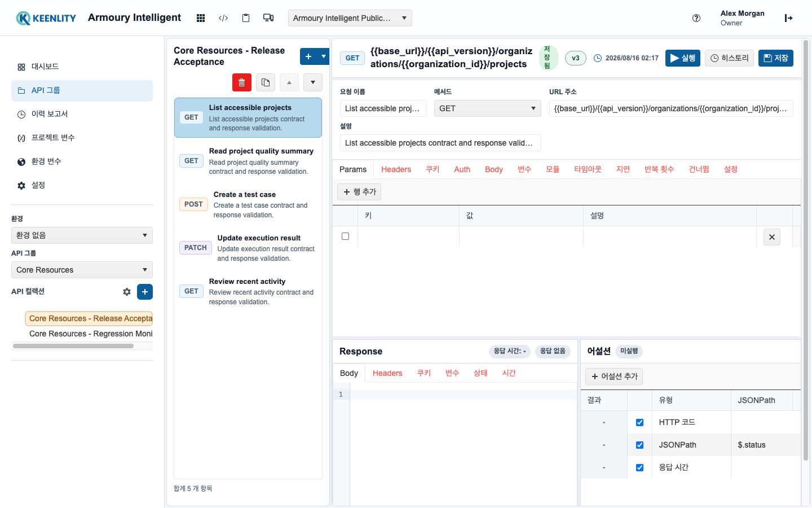Click 어설션 추가 button

pos(614,376)
